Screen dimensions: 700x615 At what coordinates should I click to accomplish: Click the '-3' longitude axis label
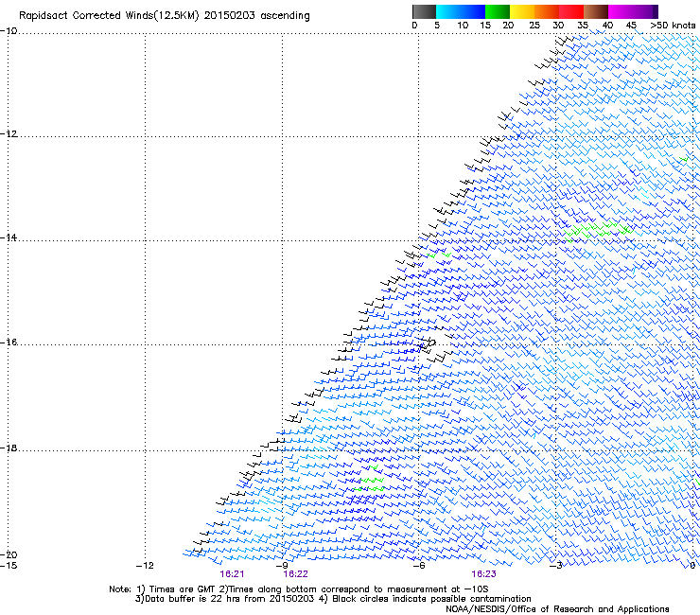click(556, 566)
